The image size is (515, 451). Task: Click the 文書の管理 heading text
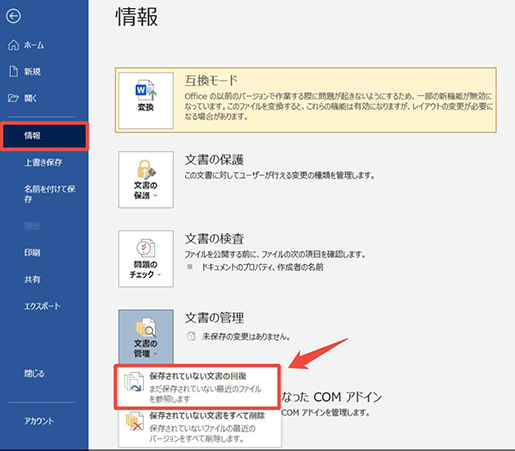click(214, 318)
